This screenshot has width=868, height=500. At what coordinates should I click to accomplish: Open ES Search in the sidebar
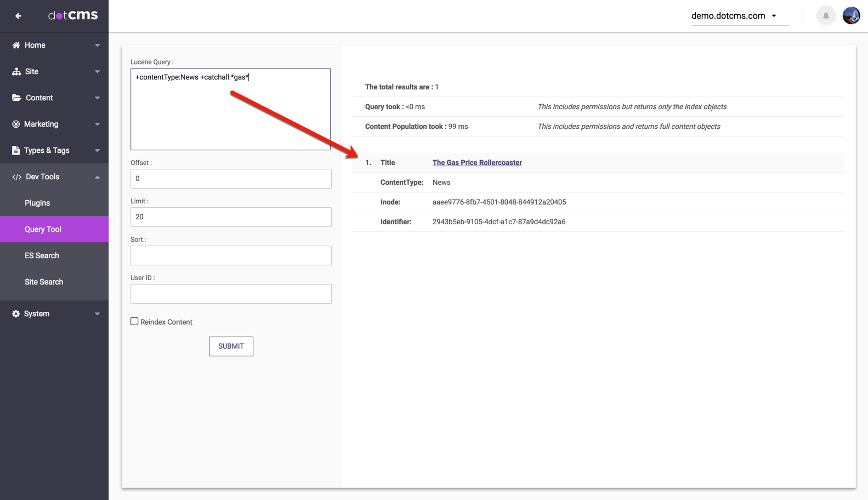pos(42,255)
